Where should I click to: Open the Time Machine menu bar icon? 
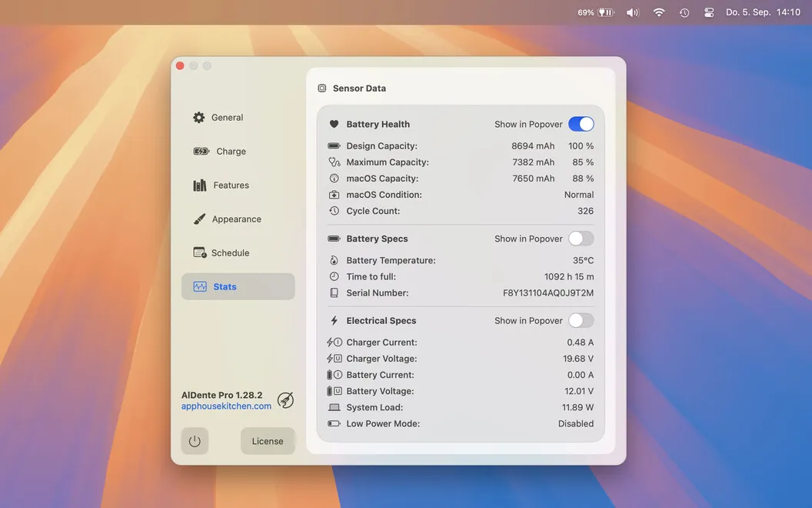click(x=684, y=12)
